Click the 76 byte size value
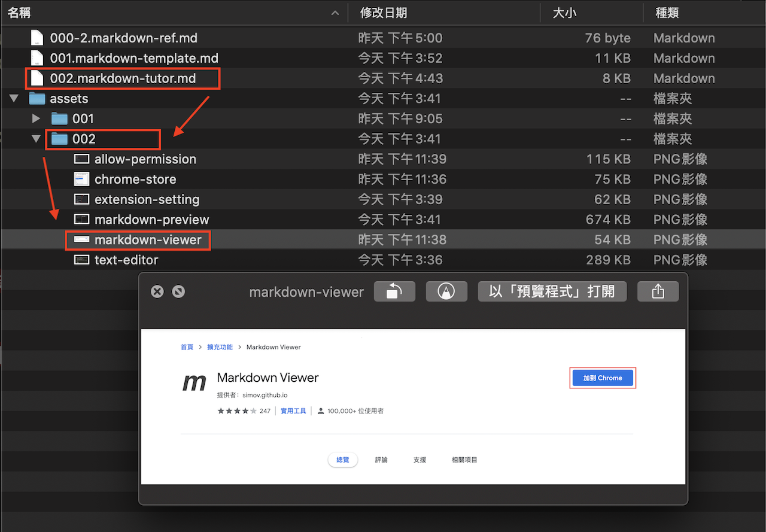This screenshot has height=532, width=766. tap(608, 38)
